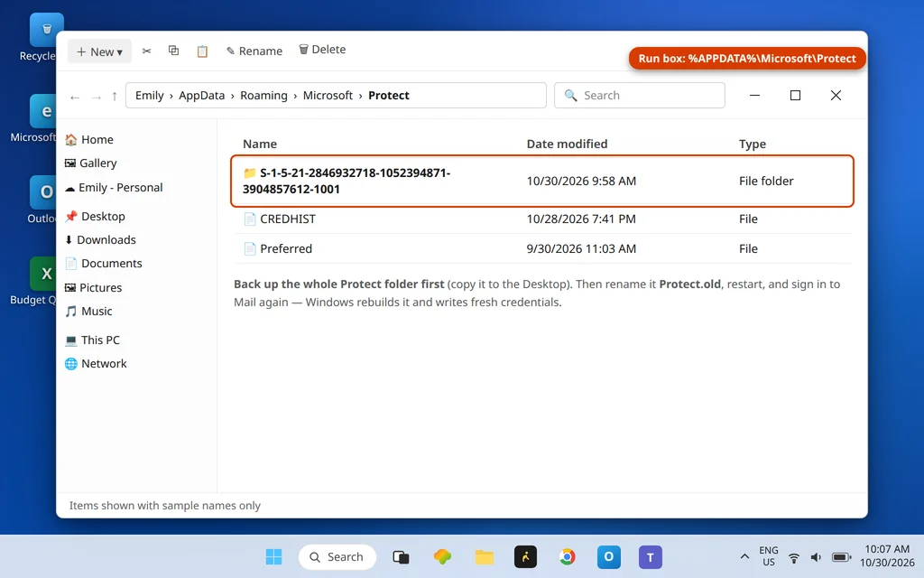Click the yellow folder icon of S-1-5-21
The image size is (924, 578).
click(250, 173)
